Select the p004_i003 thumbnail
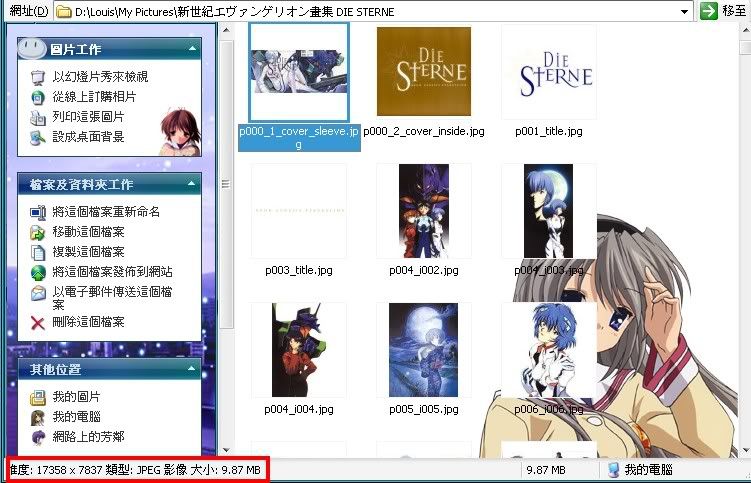 [x=548, y=211]
